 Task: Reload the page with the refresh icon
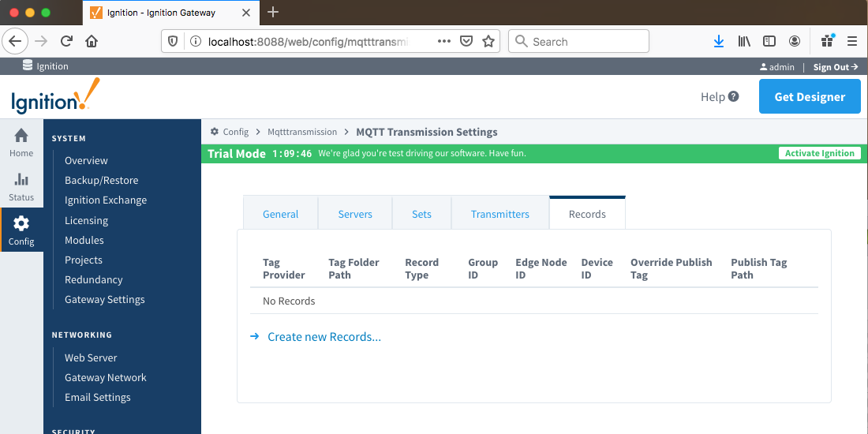click(x=67, y=41)
